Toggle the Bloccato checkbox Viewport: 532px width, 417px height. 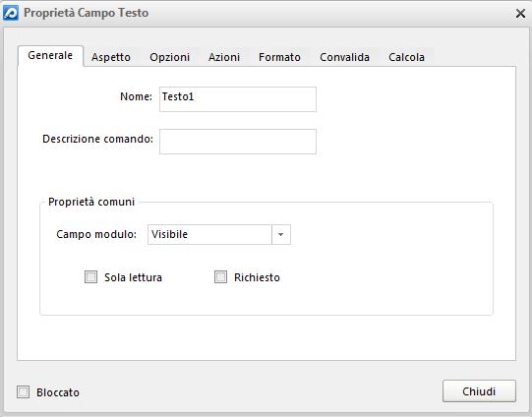pos(23,391)
